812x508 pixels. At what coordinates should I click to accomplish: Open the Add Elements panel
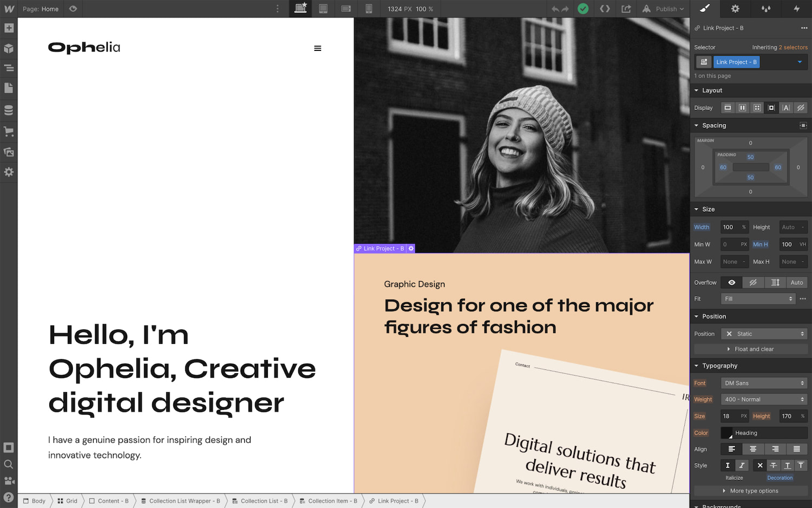tap(9, 28)
